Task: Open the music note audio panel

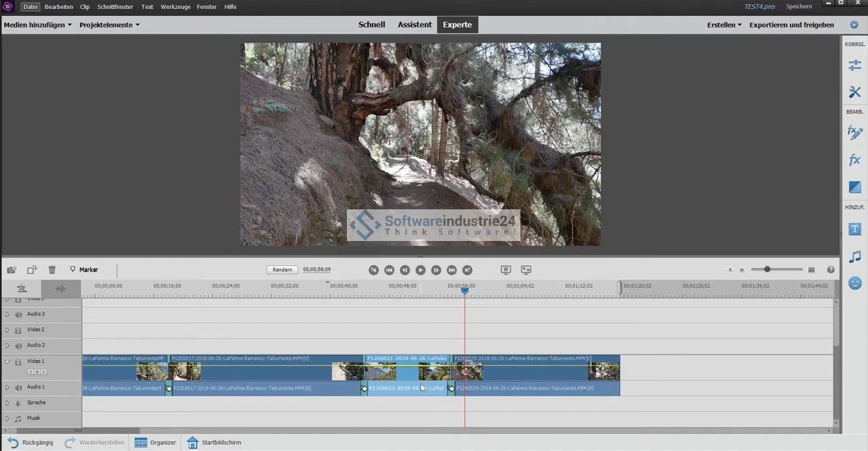Action: point(855,257)
